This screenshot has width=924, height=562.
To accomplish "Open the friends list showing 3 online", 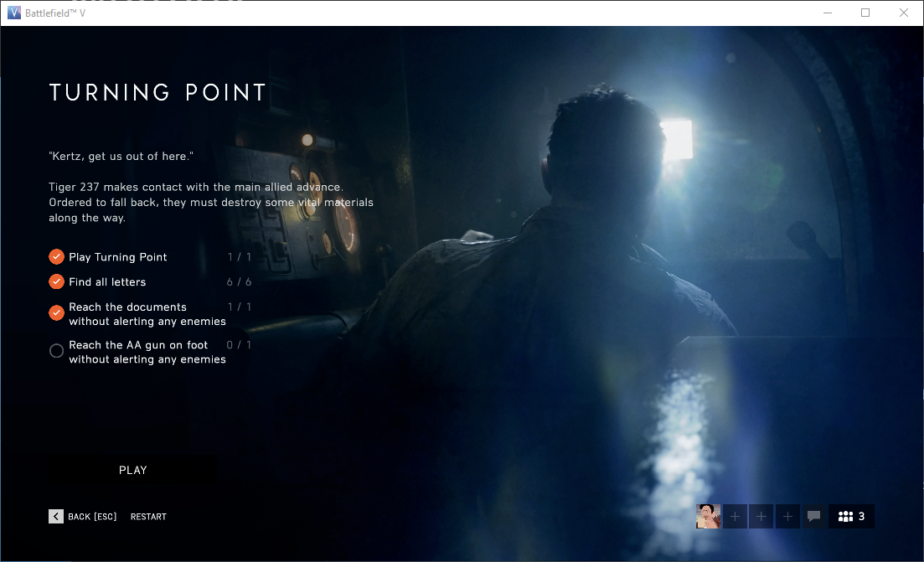I will [x=851, y=517].
